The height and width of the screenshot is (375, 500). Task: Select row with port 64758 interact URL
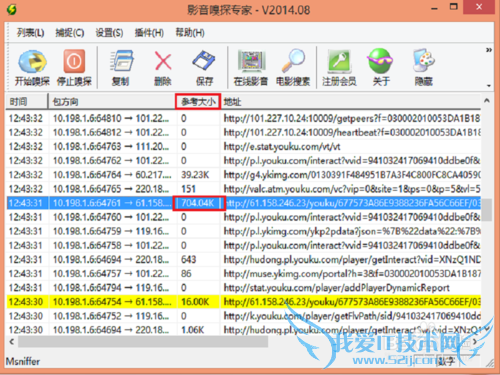(x=243, y=245)
